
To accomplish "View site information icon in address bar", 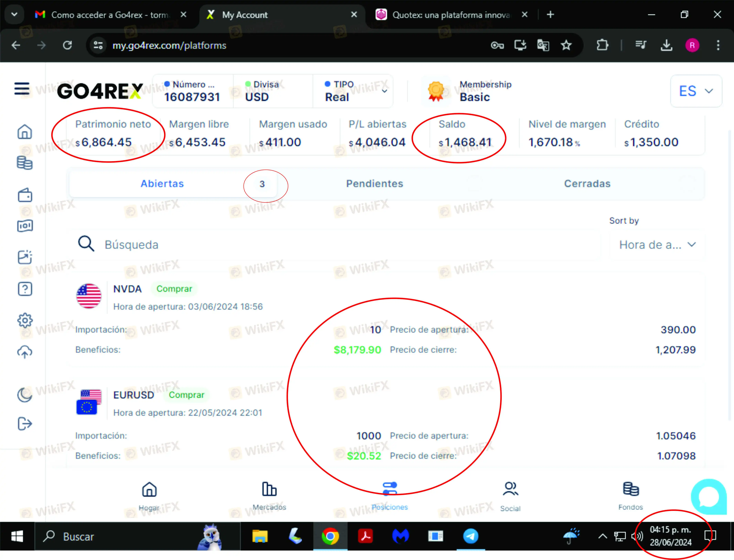I will [x=98, y=45].
